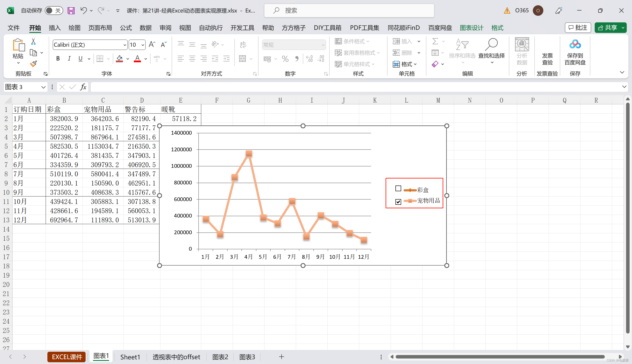Click the comma style icon
Image resolution: width=632 pixels, height=364 pixels.
point(297,59)
